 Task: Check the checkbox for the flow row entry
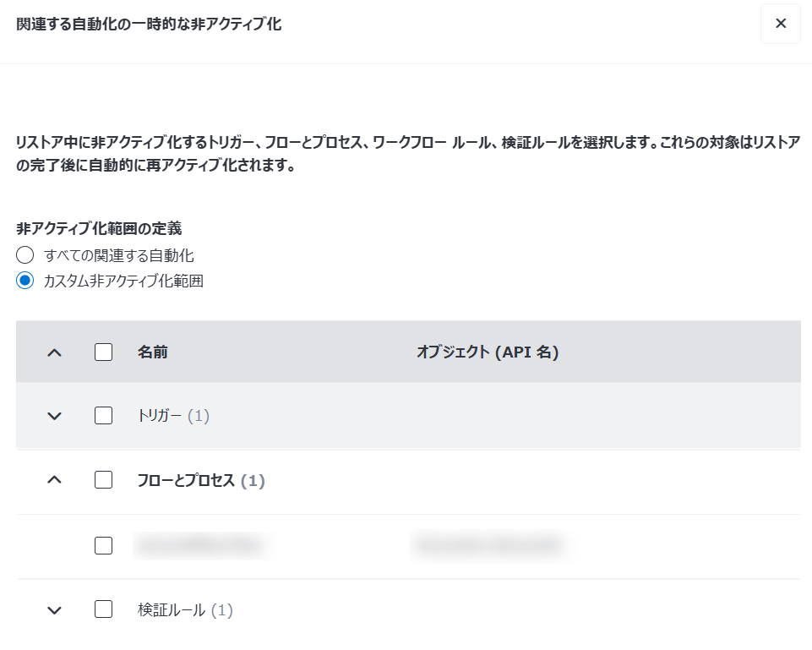click(x=103, y=545)
